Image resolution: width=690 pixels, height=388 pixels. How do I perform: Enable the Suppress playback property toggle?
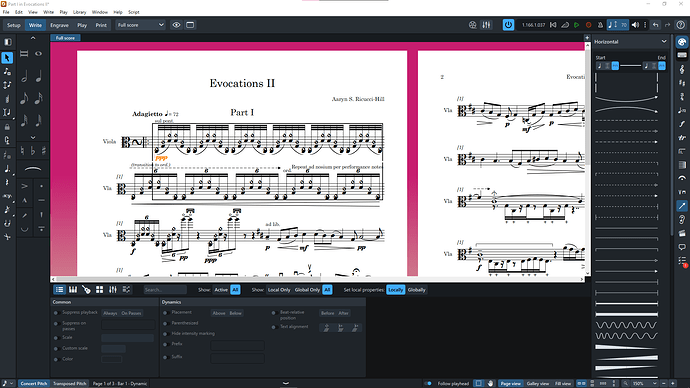pyautogui.click(x=56, y=313)
